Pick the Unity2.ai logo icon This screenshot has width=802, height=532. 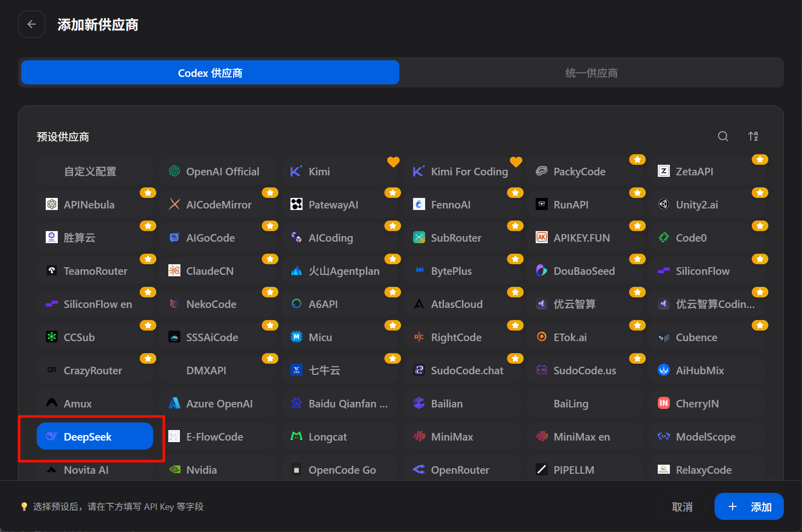point(664,204)
